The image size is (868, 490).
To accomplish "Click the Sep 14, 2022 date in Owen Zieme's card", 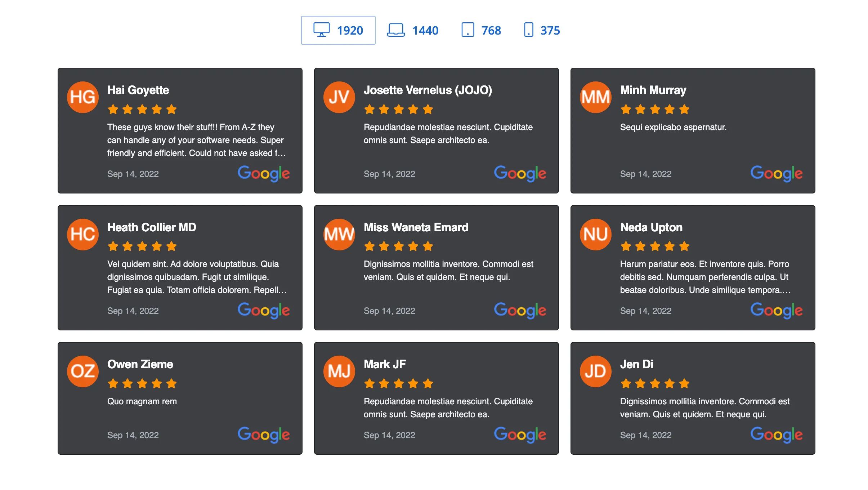I will [x=133, y=435].
